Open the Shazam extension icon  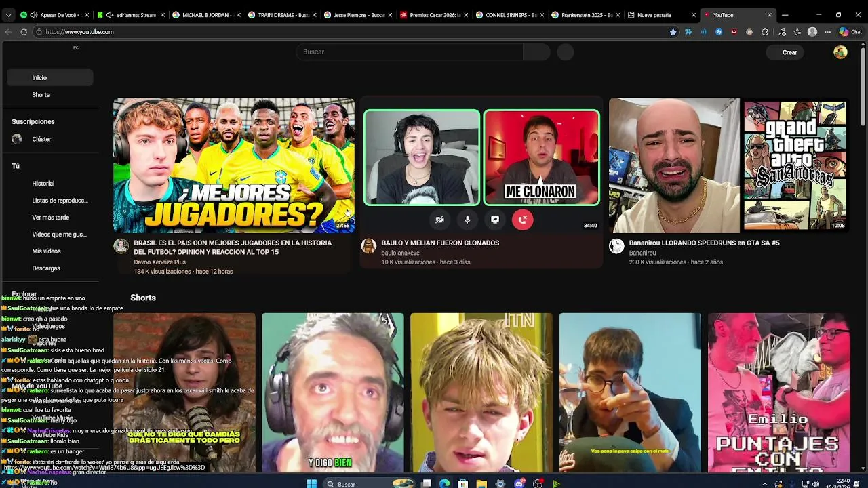point(719,32)
